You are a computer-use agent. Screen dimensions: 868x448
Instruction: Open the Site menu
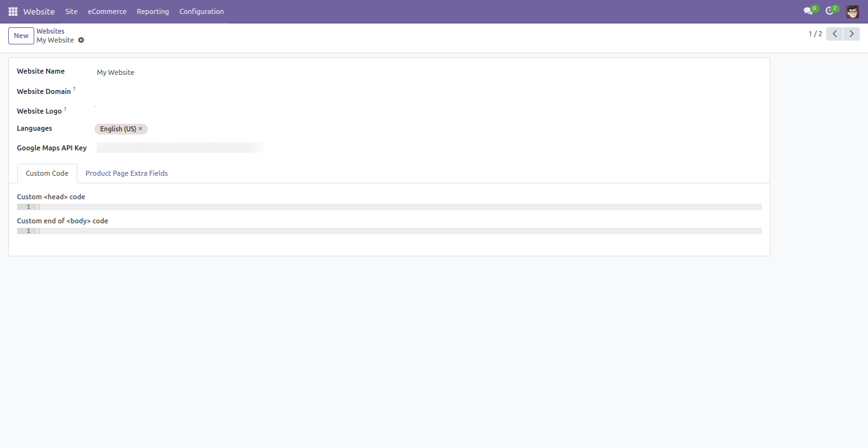point(71,11)
